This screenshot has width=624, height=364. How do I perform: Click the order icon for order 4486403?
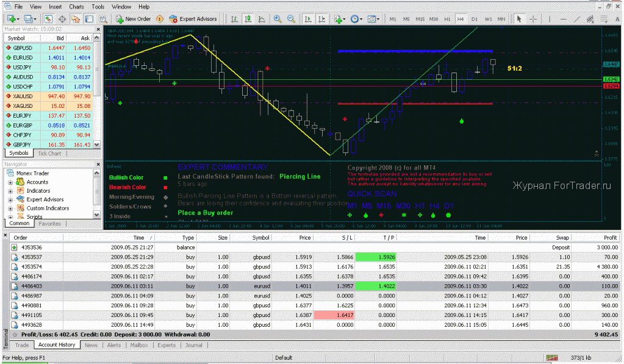15,286
